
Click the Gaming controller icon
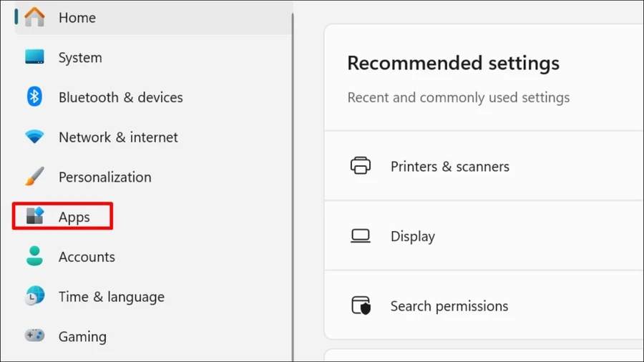click(x=34, y=336)
